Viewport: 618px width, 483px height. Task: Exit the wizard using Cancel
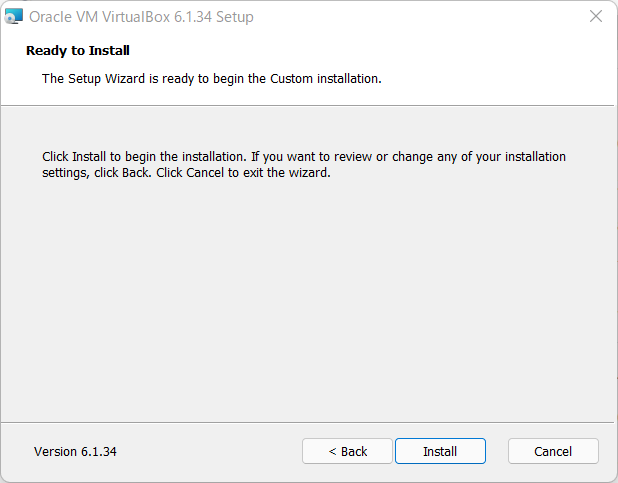pos(553,451)
